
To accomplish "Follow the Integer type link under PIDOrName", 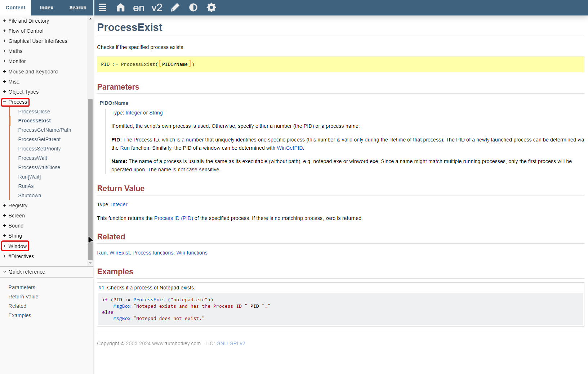I will [134, 113].
